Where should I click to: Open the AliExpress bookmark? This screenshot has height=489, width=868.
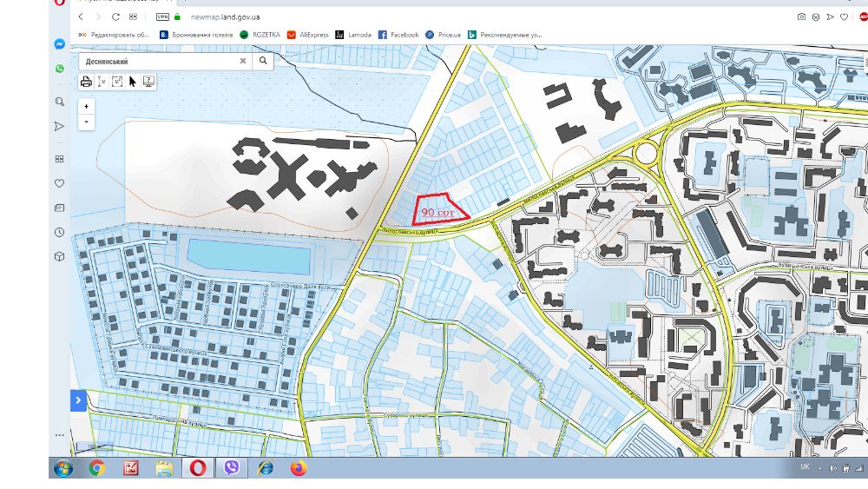pyautogui.click(x=308, y=35)
